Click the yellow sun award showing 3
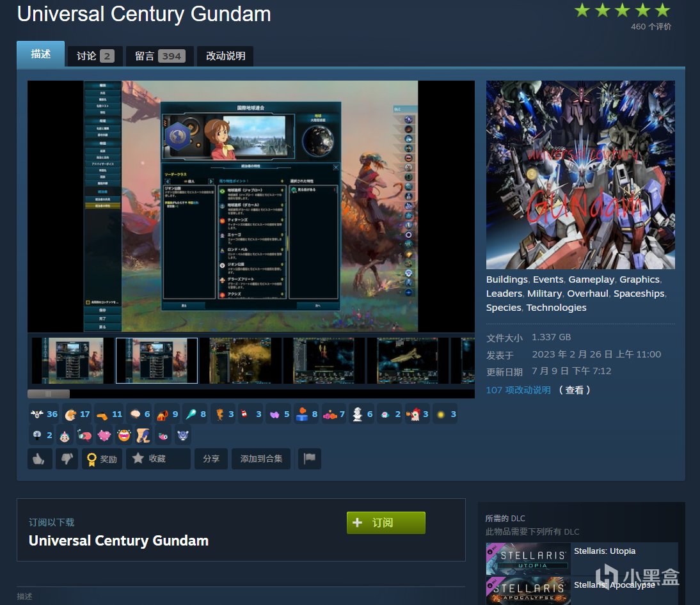 click(x=445, y=414)
